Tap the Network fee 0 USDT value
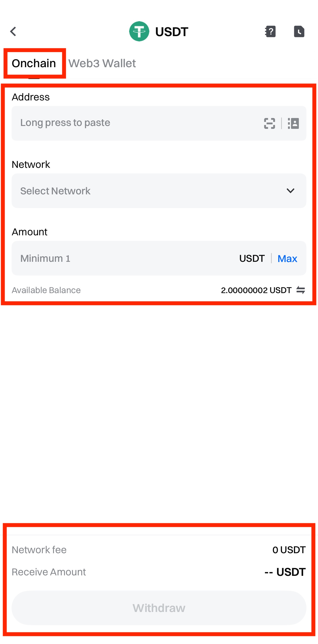This screenshot has height=644, width=318. click(289, 550)
